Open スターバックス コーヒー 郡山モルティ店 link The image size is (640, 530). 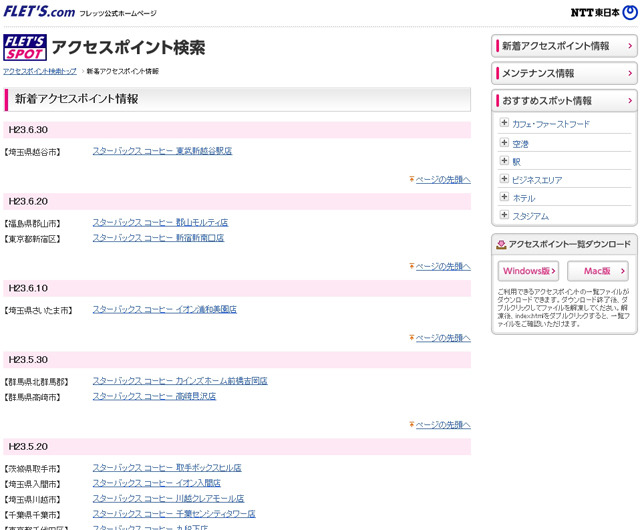(160, 223)
